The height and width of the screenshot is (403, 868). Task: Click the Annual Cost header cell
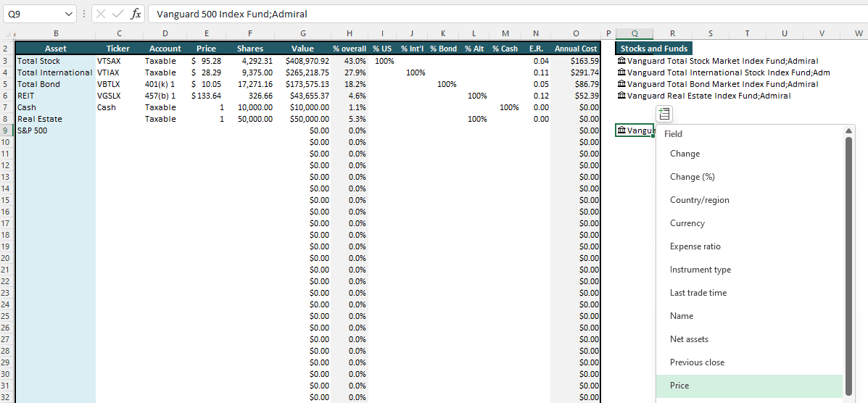pos(576,49)
